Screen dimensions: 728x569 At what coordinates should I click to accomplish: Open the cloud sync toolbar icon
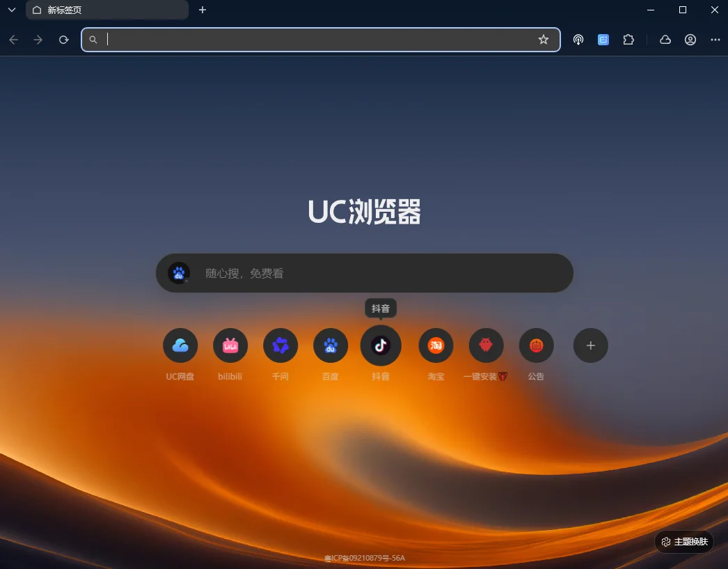pos(665,40)
